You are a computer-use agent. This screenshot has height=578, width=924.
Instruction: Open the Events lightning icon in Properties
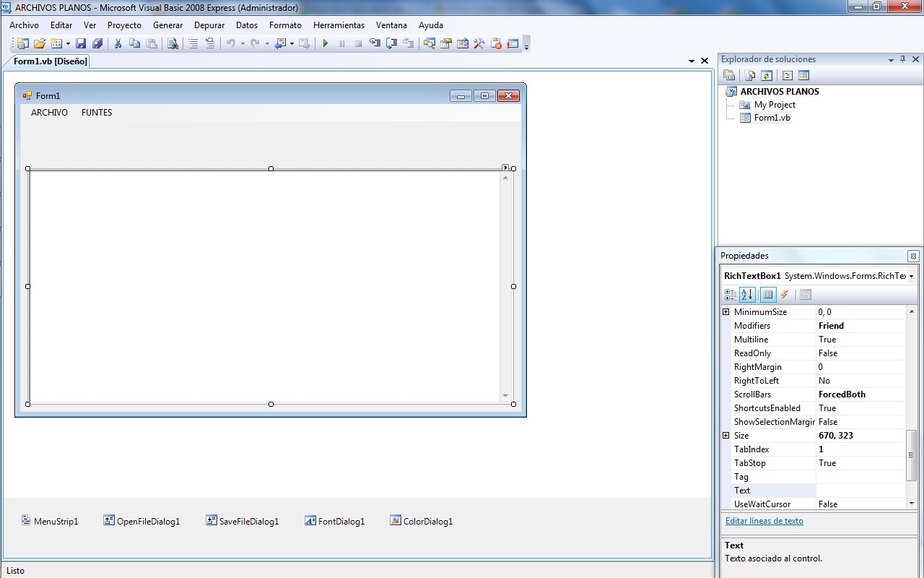pyautogui.click(x=785, y=294)
